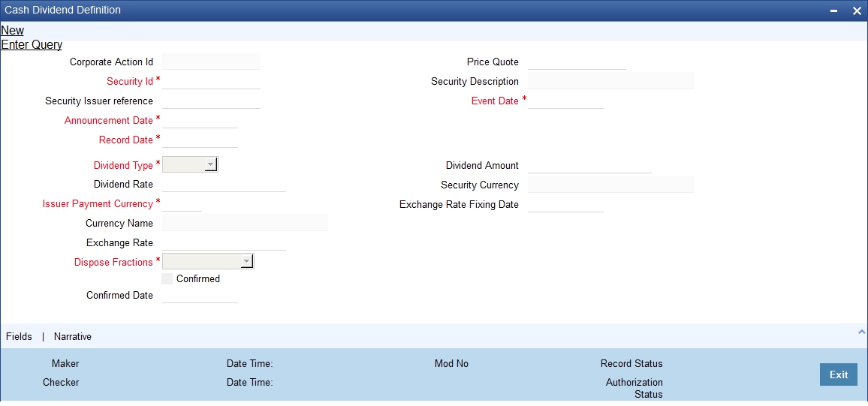The height and width of the screenshot is (406, 868).
Task: Click the Authorization Status label
Action: coord(634,388)
